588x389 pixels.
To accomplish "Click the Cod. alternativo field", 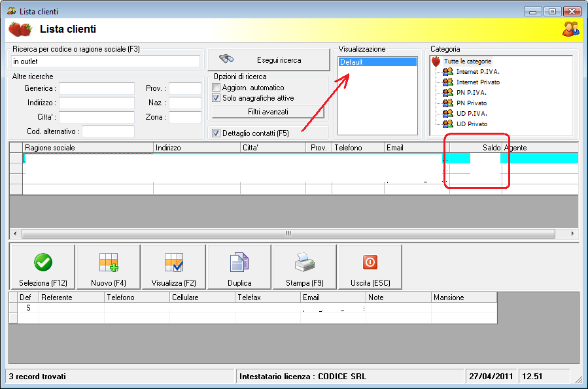I will (108, 131).
